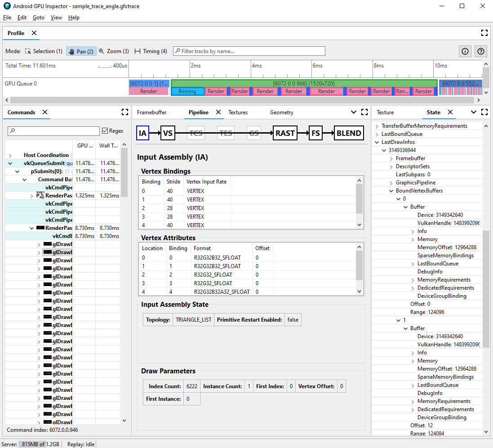Screen dimensions: 493x448
Task: Open the hidden tabs chevron beside Geometry
Action: pos(354,112)
